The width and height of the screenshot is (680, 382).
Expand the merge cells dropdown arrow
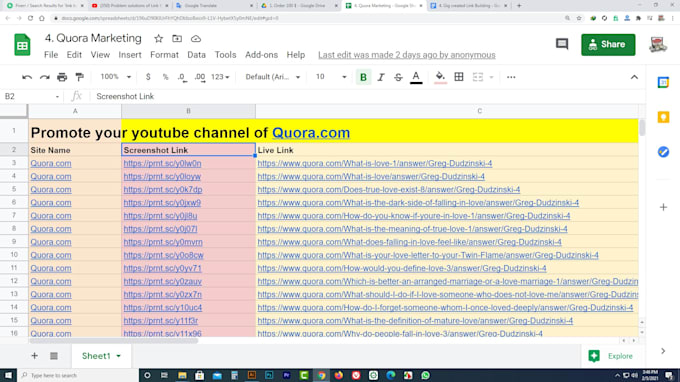pos(491,77)
